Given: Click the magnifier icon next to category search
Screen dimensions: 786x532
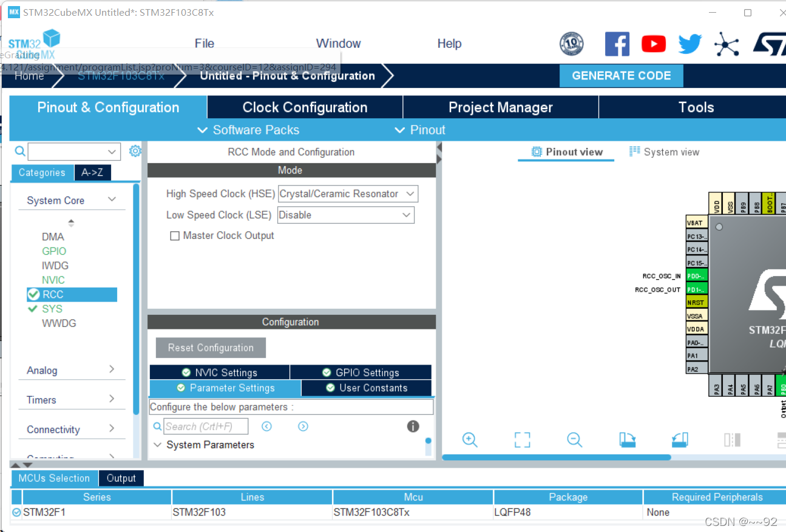Looking at the screenshot, I should (x=20, y=151).
